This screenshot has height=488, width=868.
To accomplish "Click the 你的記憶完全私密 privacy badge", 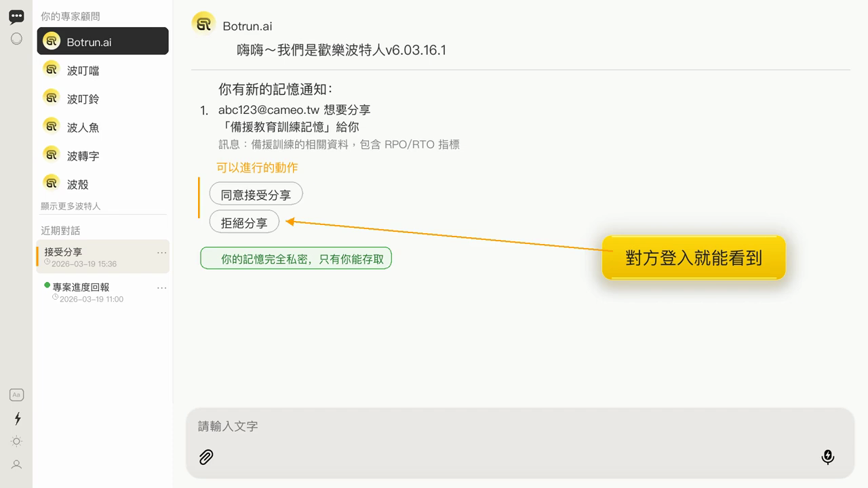I will (296, 258).
